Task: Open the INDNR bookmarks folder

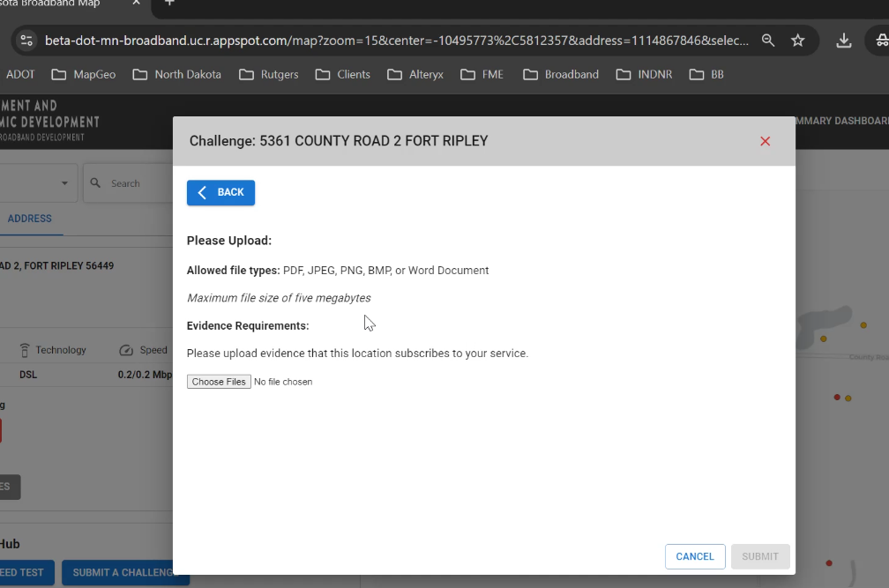Action: click(645, 74)
